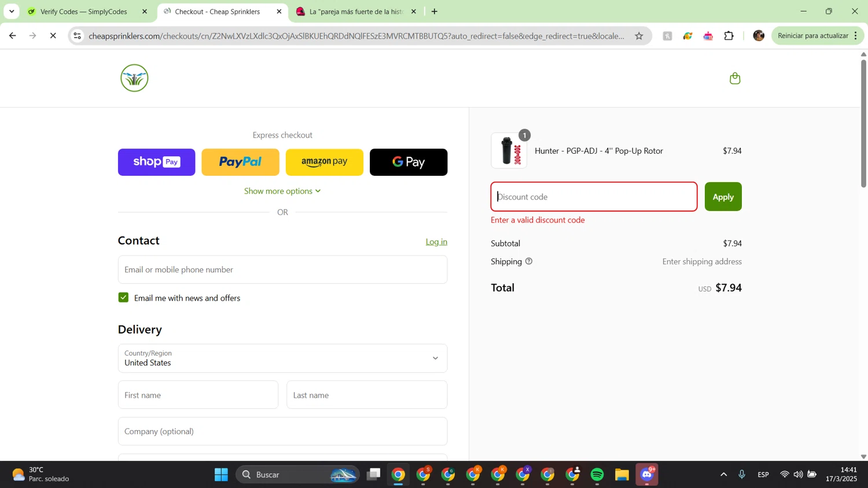Open weather widget showing 30°C
Image resolution: width=868 pixels, height=488 pixels.
[x=41, y=475]
